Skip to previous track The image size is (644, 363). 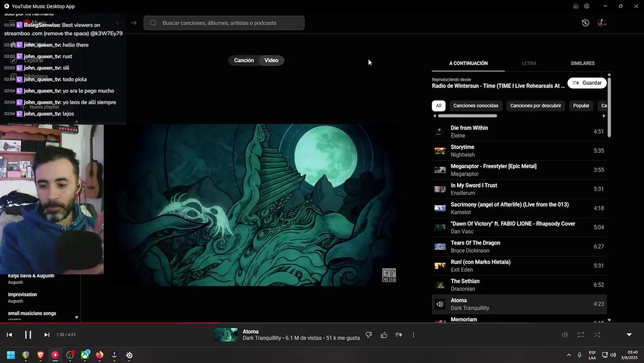[x=9, y=335]
